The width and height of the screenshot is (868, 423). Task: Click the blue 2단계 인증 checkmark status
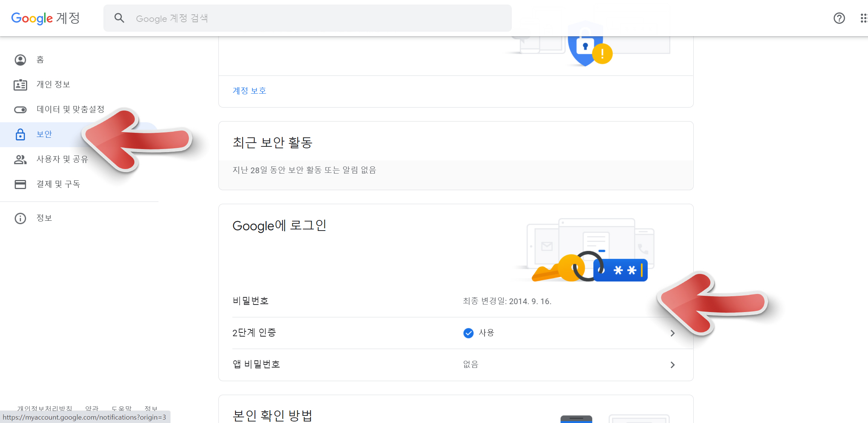[468, 333]
